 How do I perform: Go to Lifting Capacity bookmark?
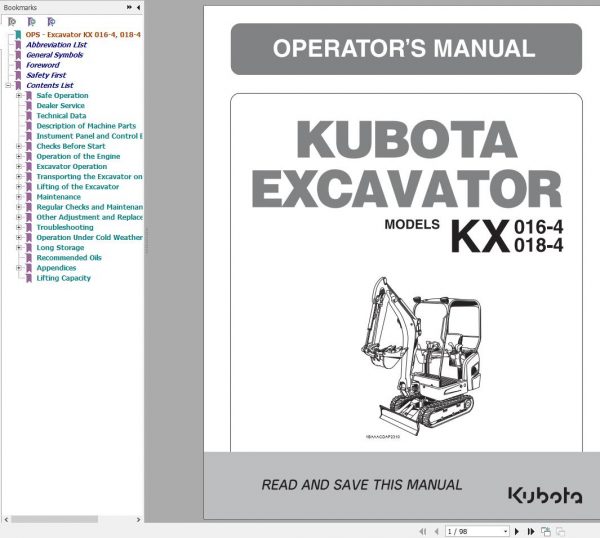[x=64, y=278]
